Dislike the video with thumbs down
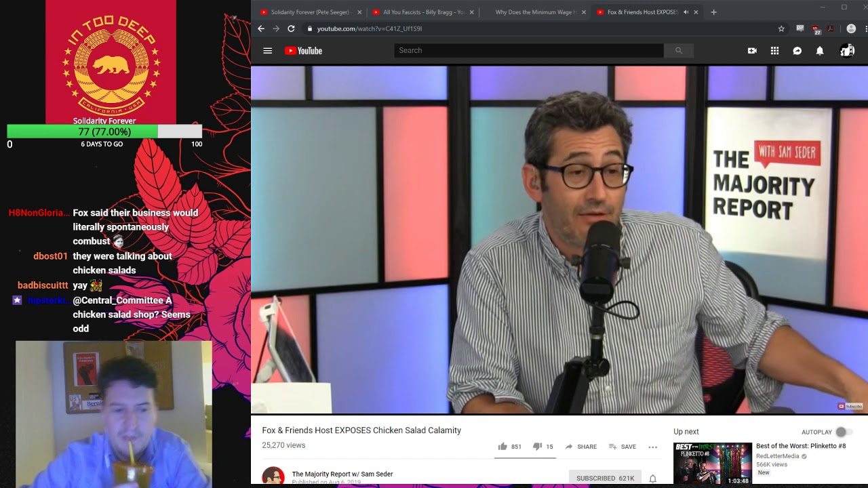Image resolution: width=868 pixels, height=488 pixels. click(x=537, y=447)
